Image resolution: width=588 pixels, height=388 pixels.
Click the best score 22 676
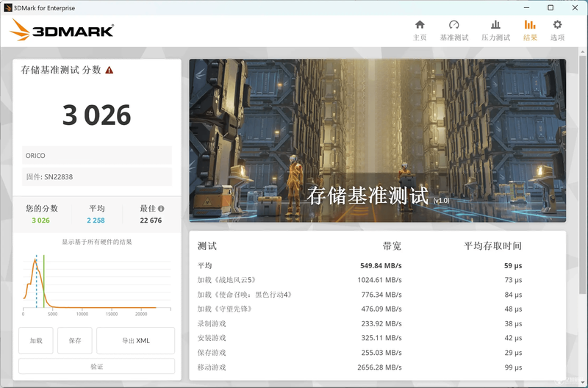click(151, 220)
